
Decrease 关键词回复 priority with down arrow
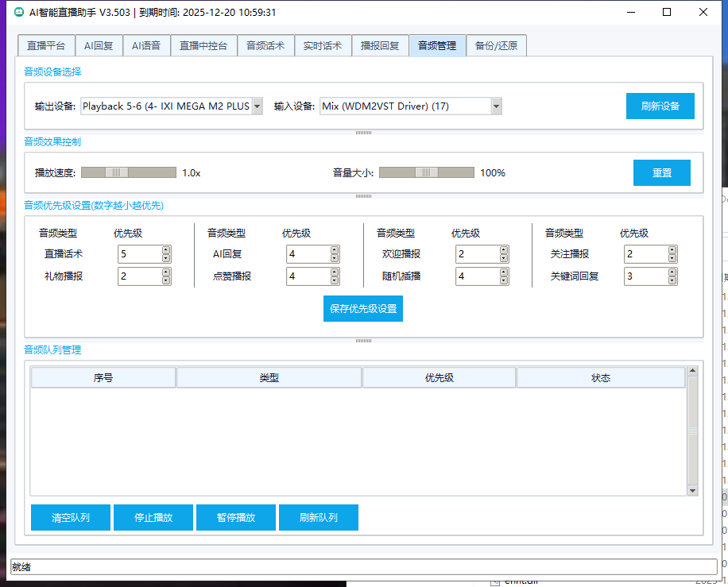pos(672,280)
